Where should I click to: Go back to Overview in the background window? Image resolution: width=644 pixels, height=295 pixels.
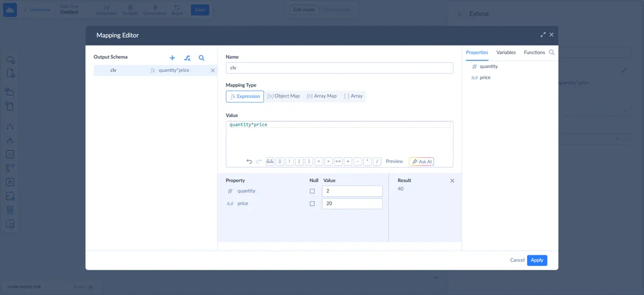click(37, 10)
